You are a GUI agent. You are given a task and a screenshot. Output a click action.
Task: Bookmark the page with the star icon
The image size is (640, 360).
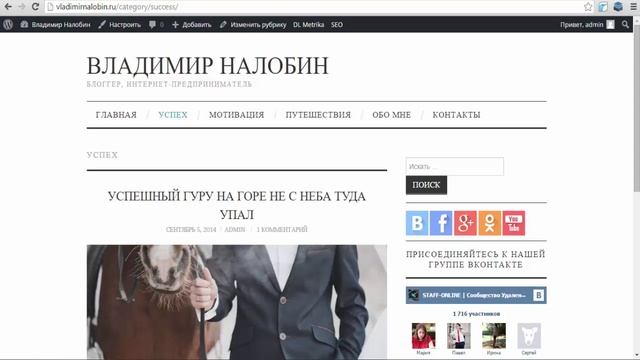point(588,7)
